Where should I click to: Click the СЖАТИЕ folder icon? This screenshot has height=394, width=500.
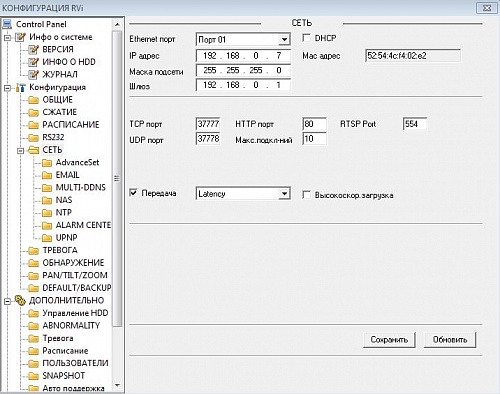coord(33,112)
